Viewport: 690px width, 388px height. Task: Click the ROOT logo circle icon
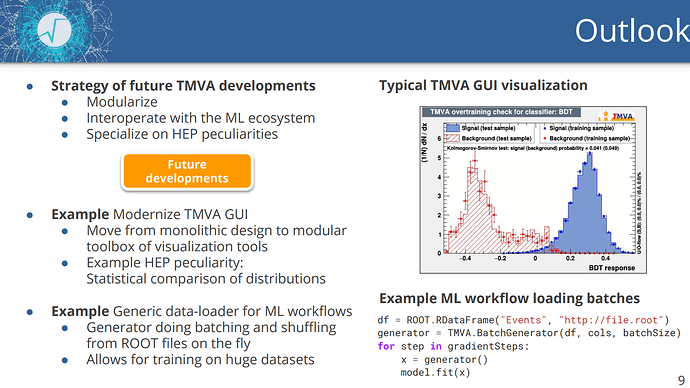[55, 31]
